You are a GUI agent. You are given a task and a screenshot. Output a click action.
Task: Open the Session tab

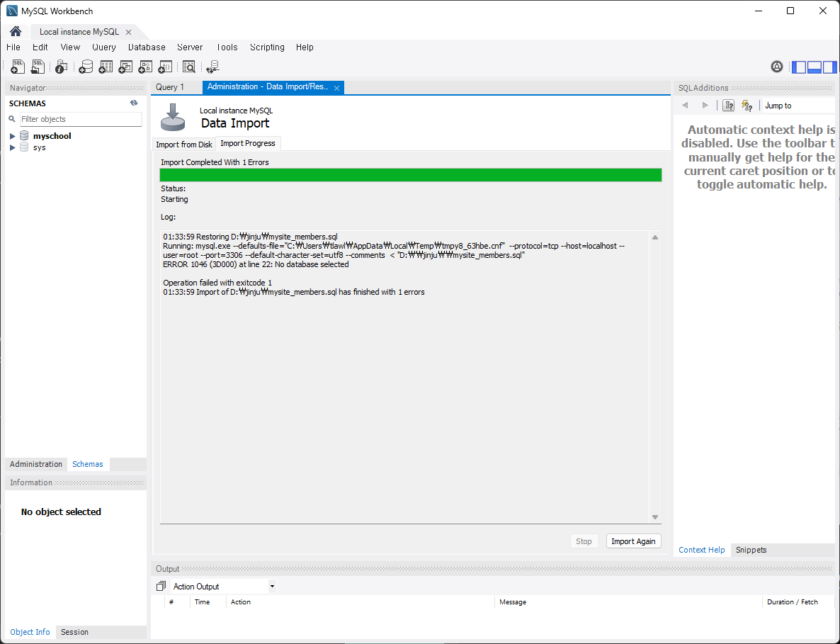pyautogui.click(x=74, y=632)
